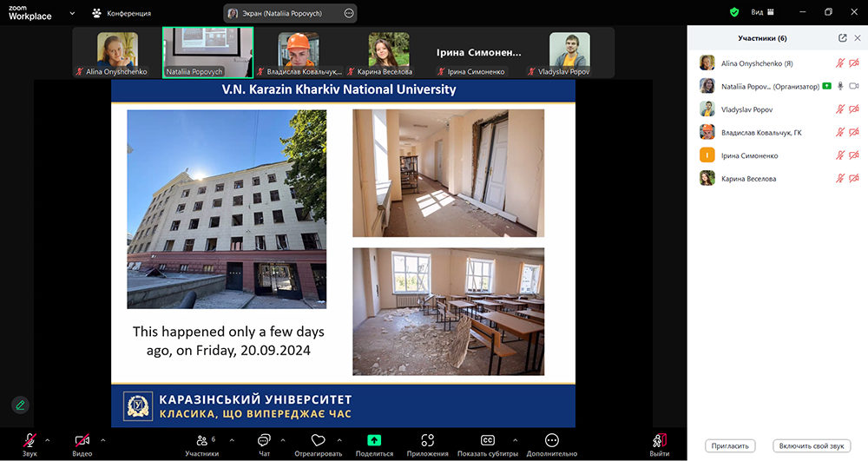
Task: Open Zoom Workplace dropdown chevron
Action: click(x=71, y=14)
